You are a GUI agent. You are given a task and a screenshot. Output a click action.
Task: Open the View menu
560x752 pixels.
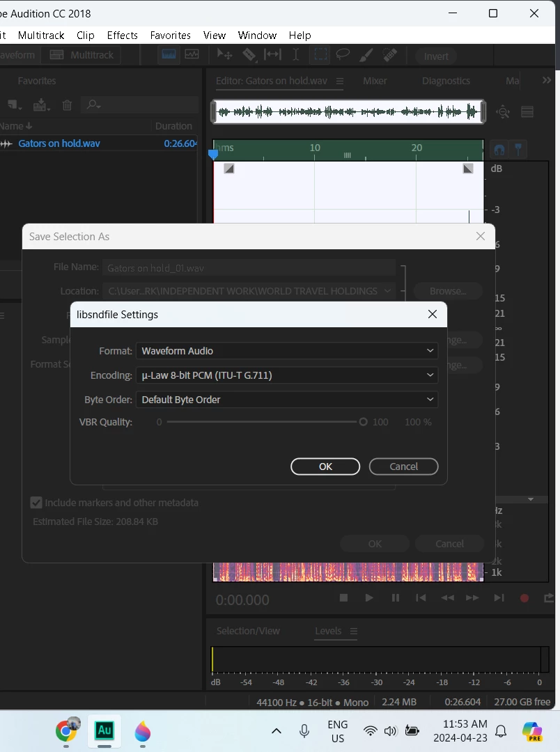pos(215,35)
